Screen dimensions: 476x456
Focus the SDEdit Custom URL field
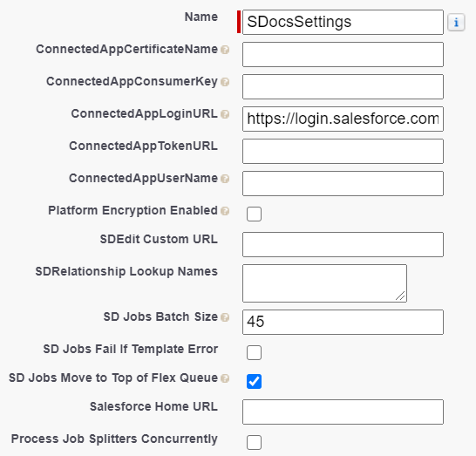tap(343, 245)
